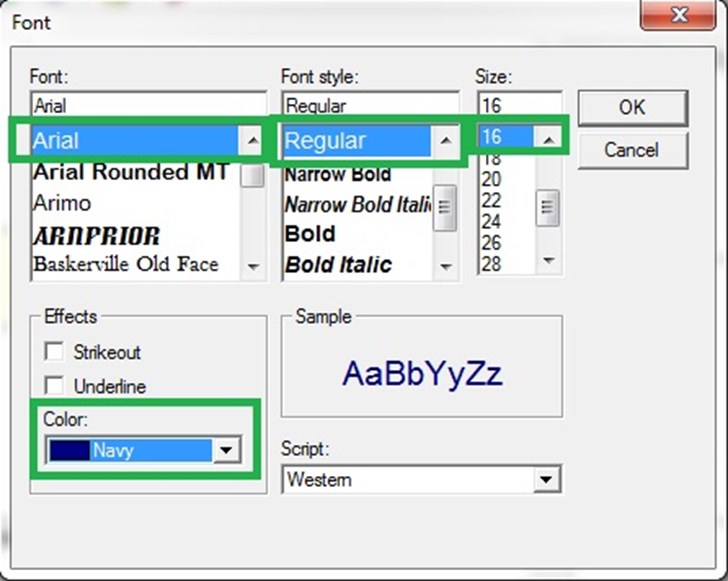This screenshot has width=728, height=581.
Task: Click into the Font style text field
Action: point(370,105)
